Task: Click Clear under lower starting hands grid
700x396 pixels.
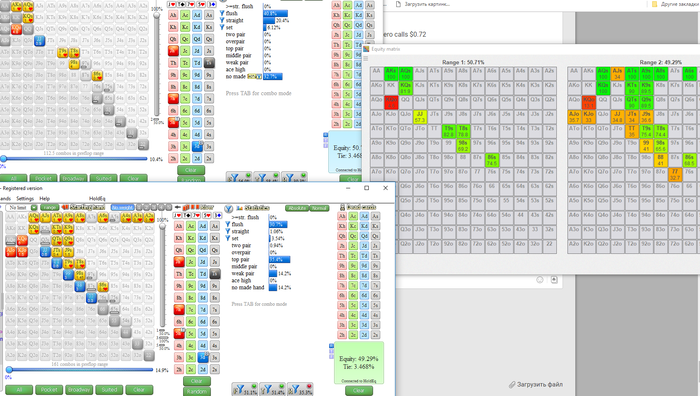Action: click(x=139, y=390)
